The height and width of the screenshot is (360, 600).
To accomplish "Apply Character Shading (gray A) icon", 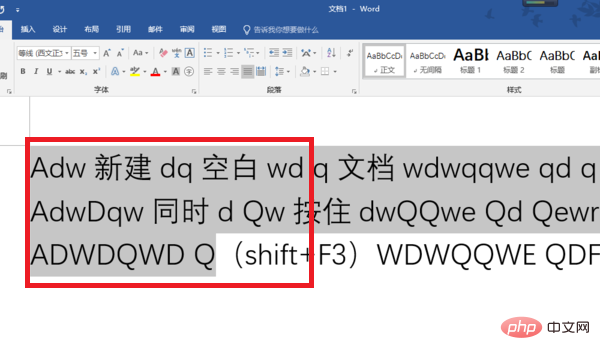I will pos(176,71).
